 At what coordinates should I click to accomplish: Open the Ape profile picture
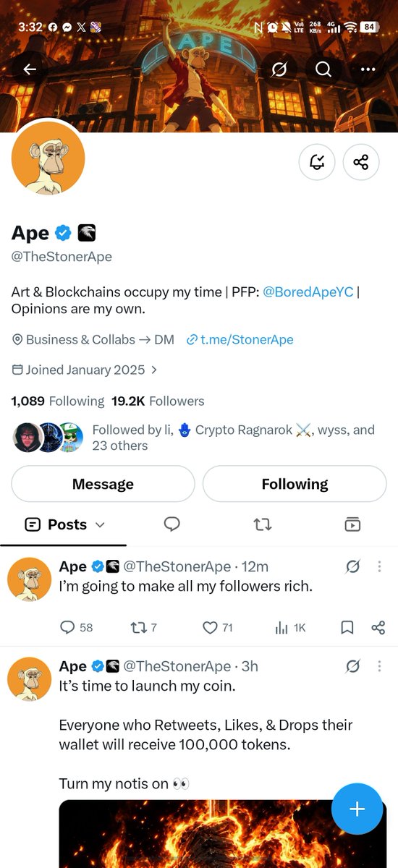coord(48,158)
